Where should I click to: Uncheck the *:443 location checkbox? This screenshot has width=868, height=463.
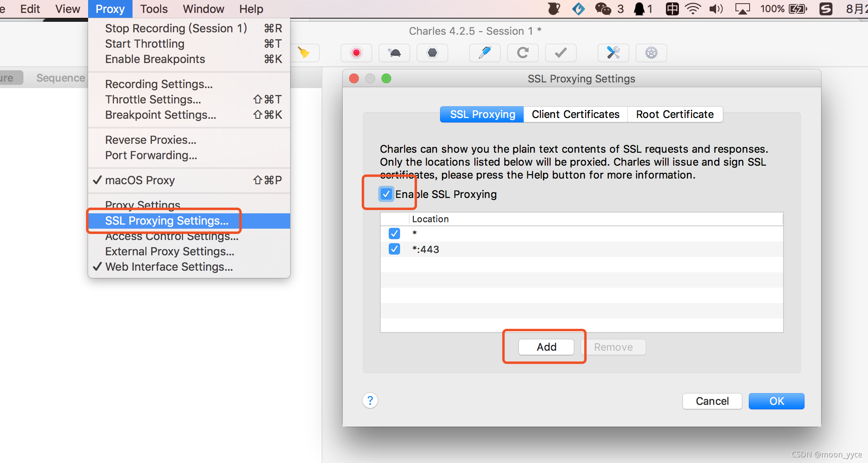point(394,249)
